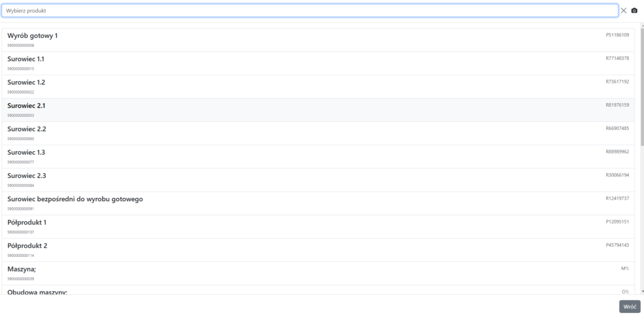Click scrollbar down arrow
Image resolution: width=644 pixels, height=316 pixels.
(x=641, y=291)
